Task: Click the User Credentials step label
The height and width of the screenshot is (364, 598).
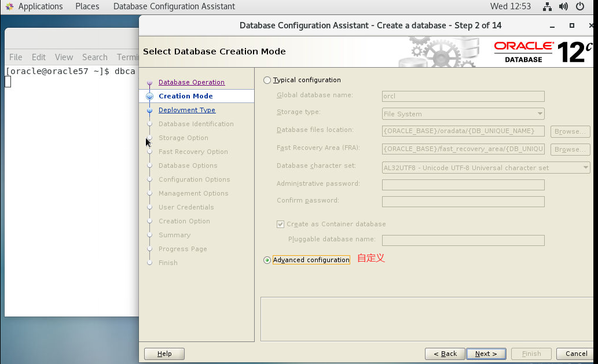Action: pos(186,207)
